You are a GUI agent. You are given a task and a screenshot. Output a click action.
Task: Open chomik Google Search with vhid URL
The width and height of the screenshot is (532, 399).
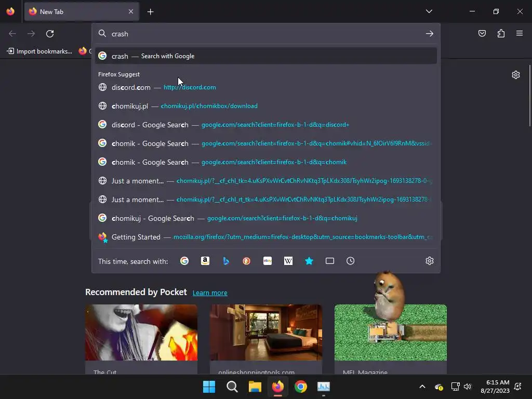tap(266, 143)
